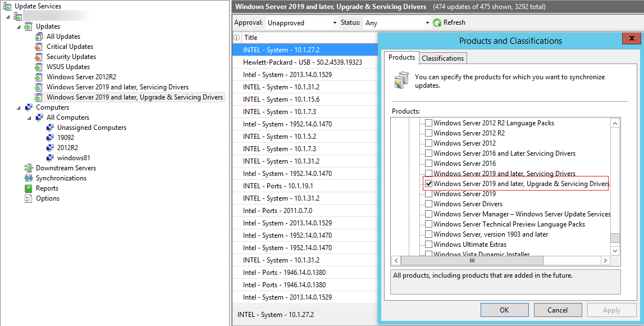Click the Critical Updates view icon
Screen dimensions: 644x326
point(39,47)
